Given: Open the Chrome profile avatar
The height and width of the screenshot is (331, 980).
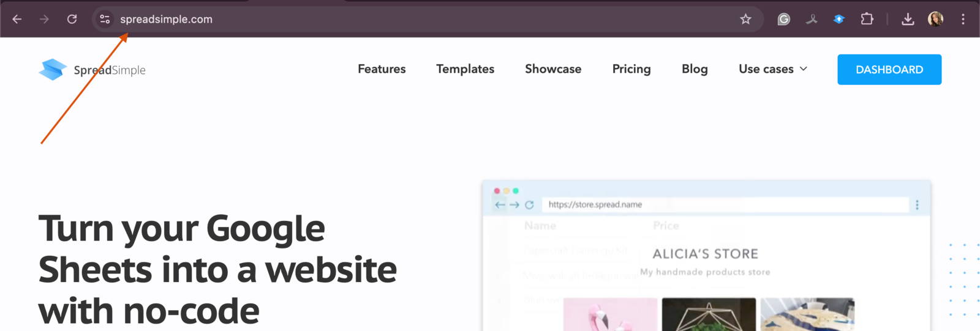Looking at the screenshot, I should (x=935, y=19).
